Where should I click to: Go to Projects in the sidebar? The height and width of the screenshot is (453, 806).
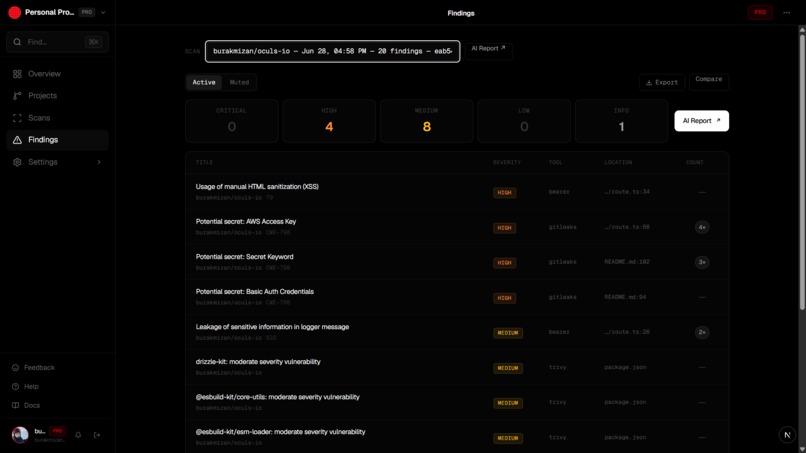coord(57,96)
